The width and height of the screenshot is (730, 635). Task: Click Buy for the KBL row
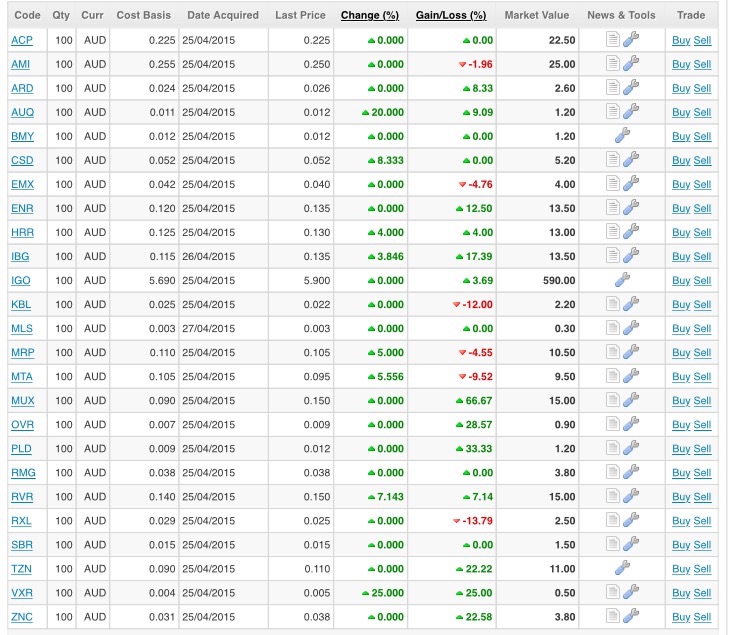[x=681, y=304]
